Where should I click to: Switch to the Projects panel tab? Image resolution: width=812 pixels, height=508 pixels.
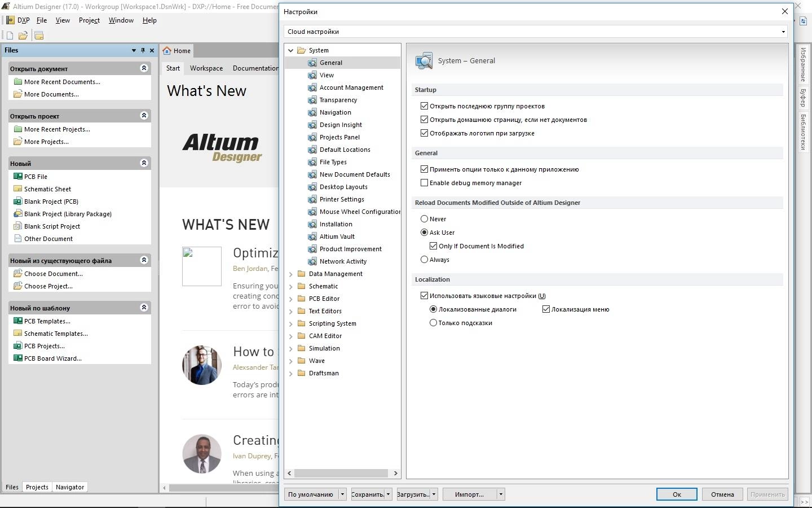pos(37,487)
